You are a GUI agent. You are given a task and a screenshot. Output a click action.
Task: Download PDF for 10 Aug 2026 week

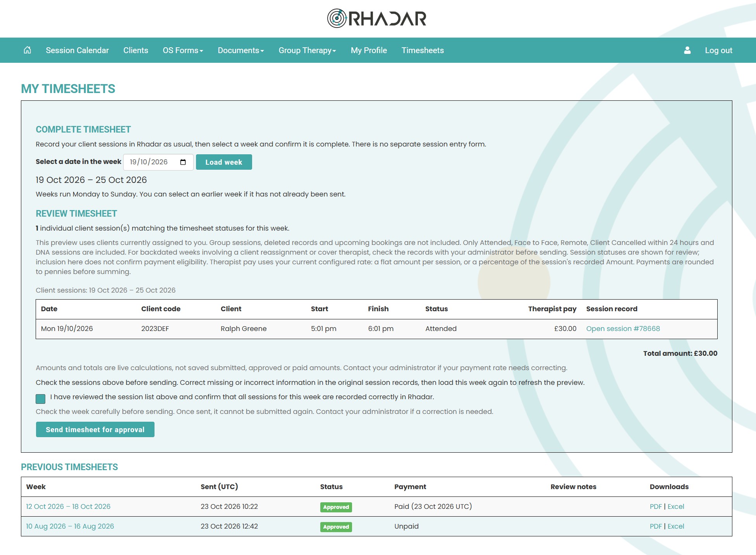coord(656,526)
